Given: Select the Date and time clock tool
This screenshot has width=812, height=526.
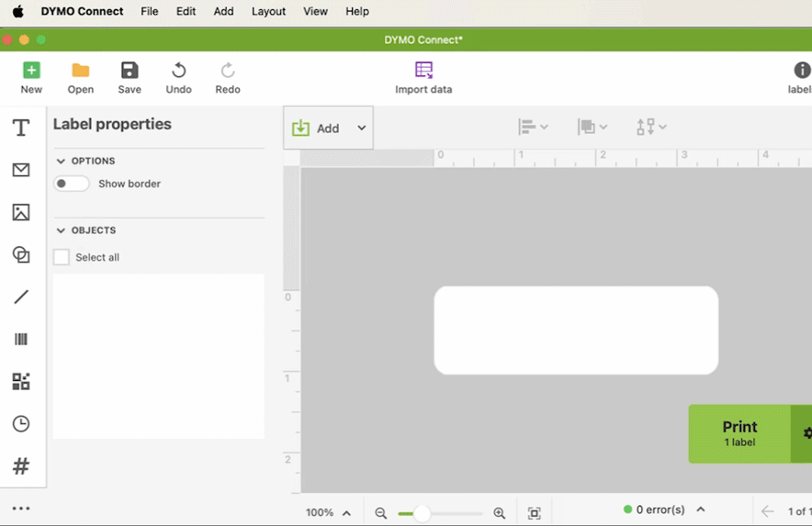Looking at the screenshot, I should tap(21, 424).
